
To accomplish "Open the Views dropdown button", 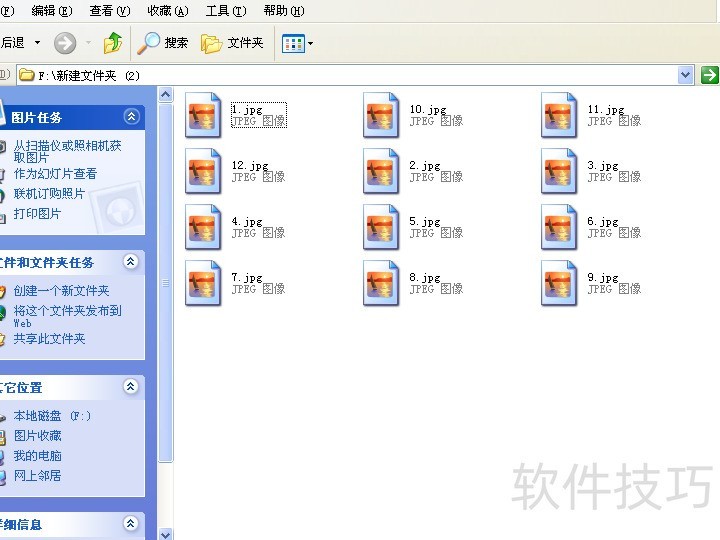I will [x=297, y=43].
